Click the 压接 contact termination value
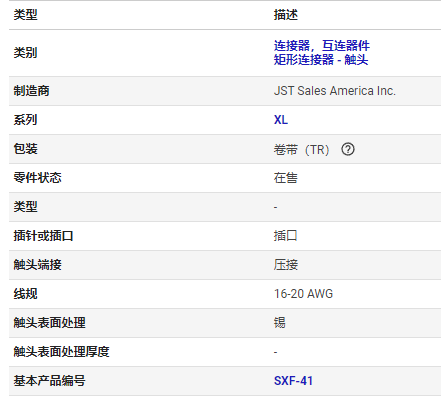This screenshot has width=441, height=396. [x=286, y=265]
